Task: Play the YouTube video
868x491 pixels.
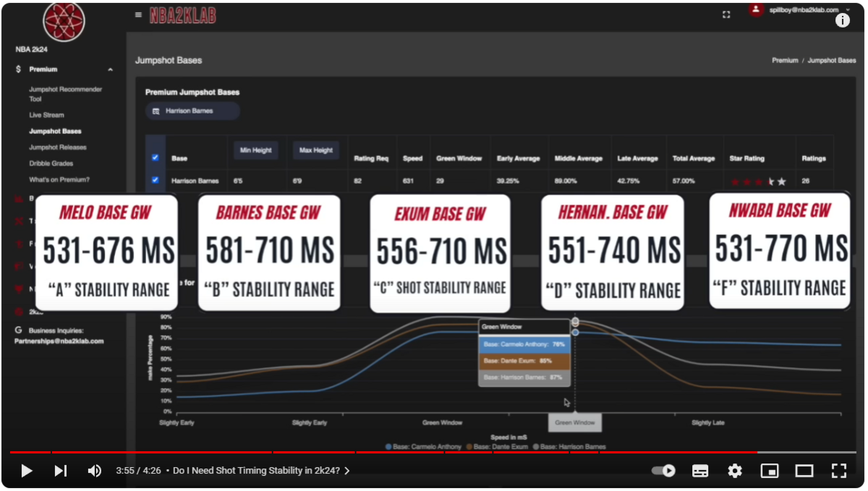Action: 27,471
